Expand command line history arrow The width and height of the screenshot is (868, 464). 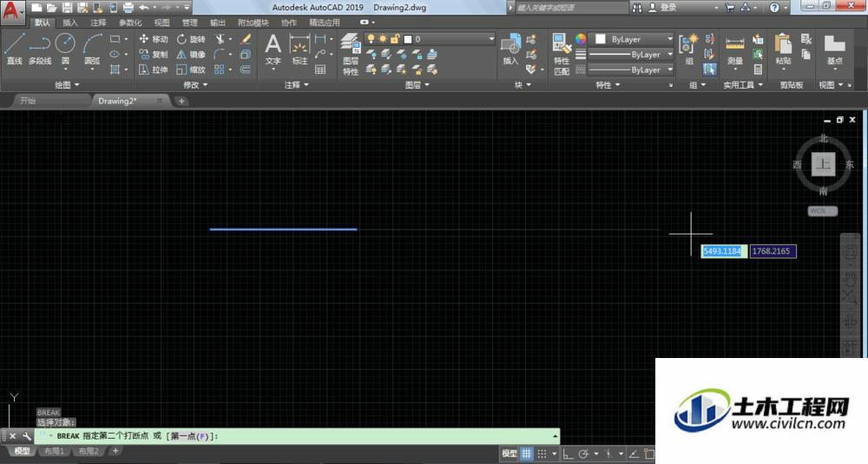coord(555,436)
